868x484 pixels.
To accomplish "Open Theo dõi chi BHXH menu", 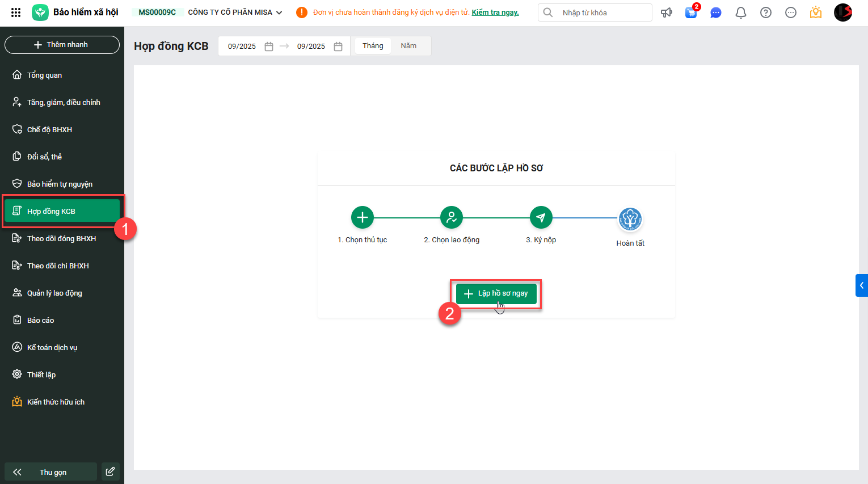I will (62, 266).
